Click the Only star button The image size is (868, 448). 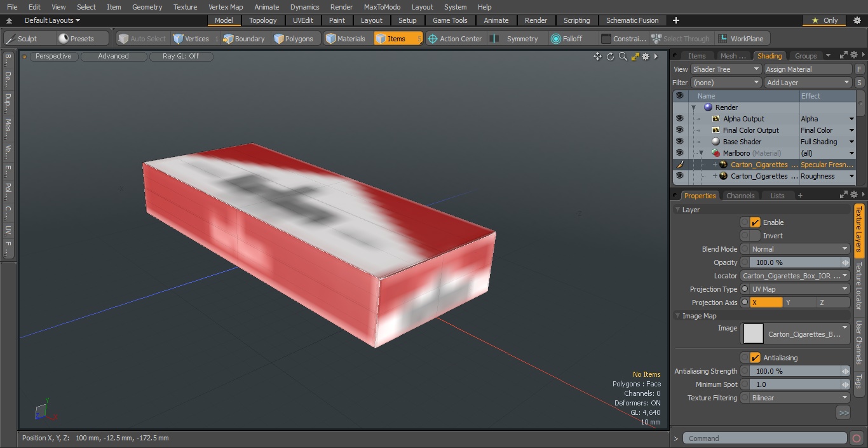[x=825, y=20]
